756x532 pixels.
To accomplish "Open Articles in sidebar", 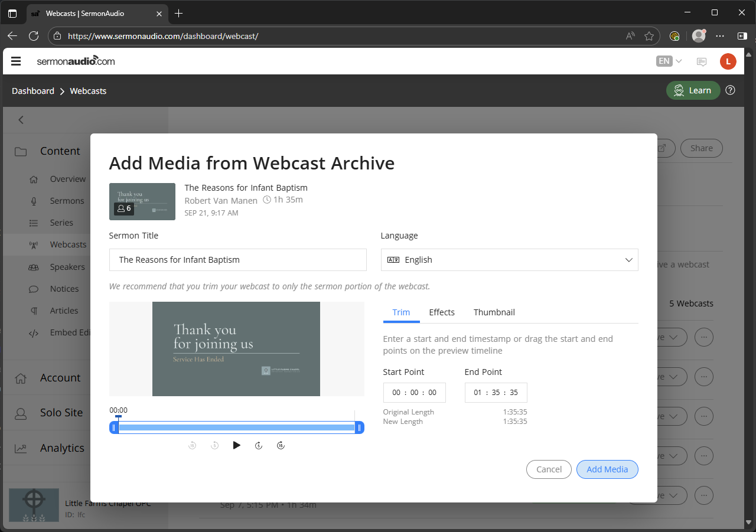I will click(x=64, y=311).
